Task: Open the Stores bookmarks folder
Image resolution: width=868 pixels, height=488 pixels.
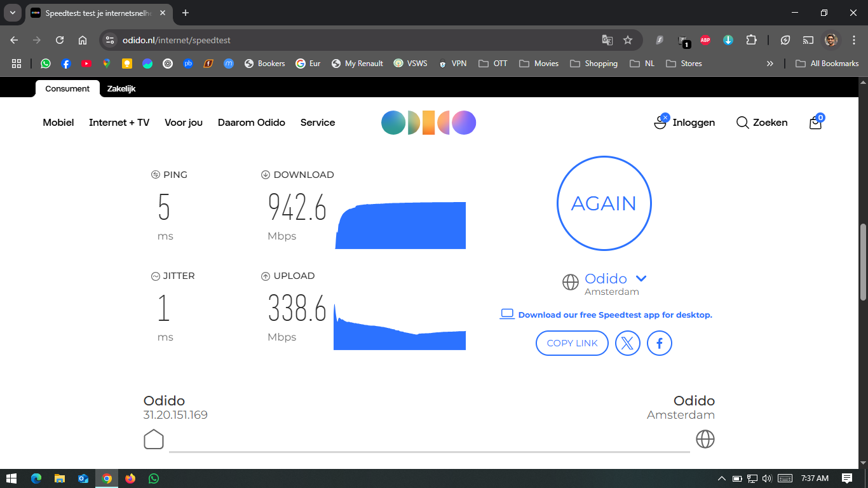Action: (684, 64)
